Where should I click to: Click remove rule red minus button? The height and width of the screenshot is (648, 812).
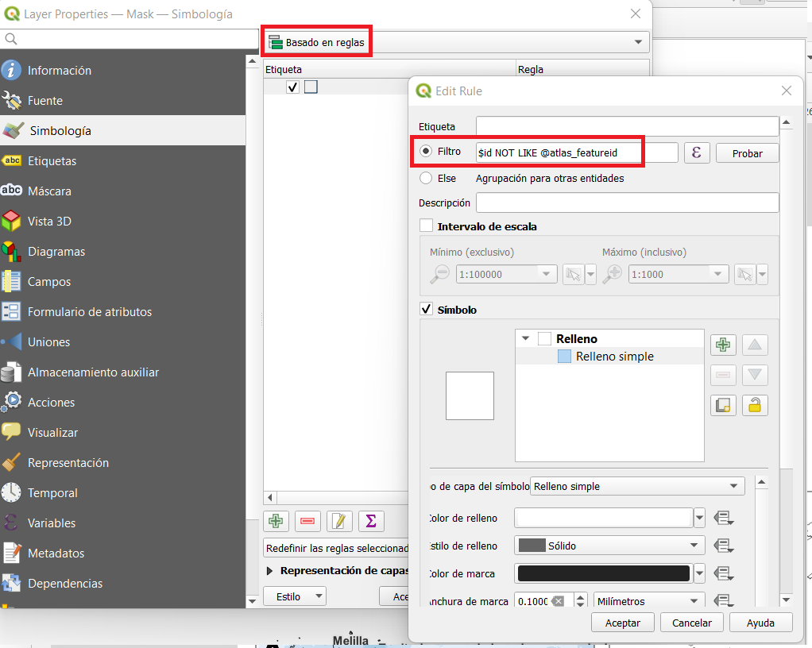click(x=307, y=521)
